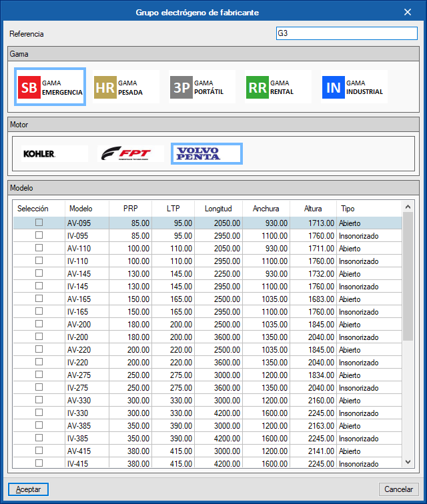Check the AV-165 model checkbox
Viewport: 427px width, 504px height.
39,299
